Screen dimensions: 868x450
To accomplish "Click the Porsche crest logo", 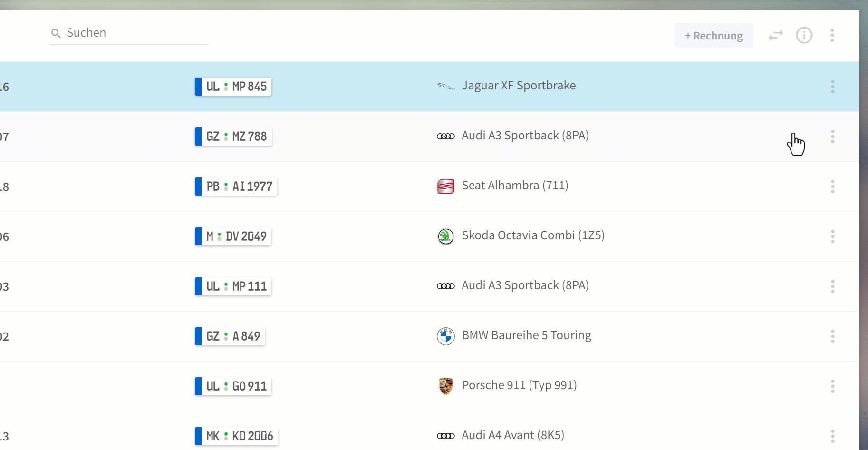I will tap(446, 386).
